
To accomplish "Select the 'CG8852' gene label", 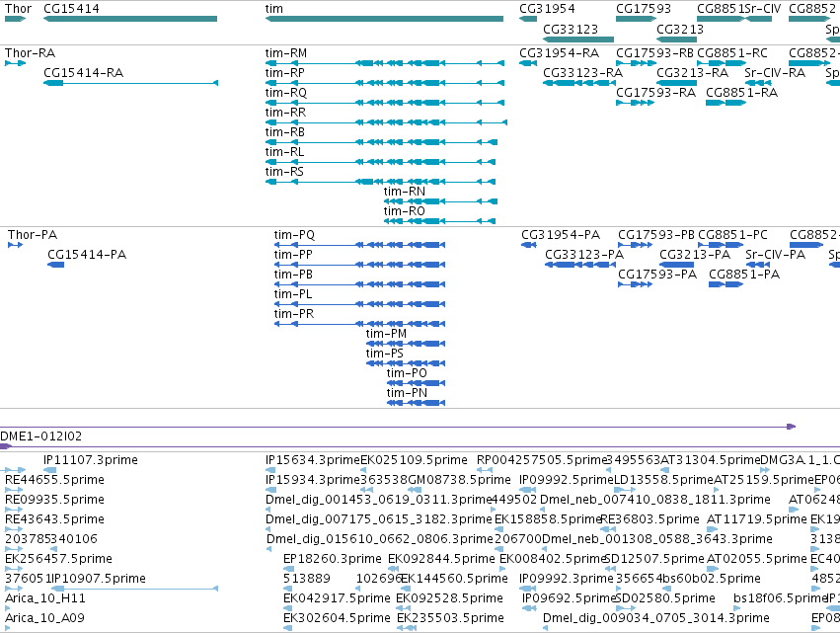I will click(x=812, y=9).
